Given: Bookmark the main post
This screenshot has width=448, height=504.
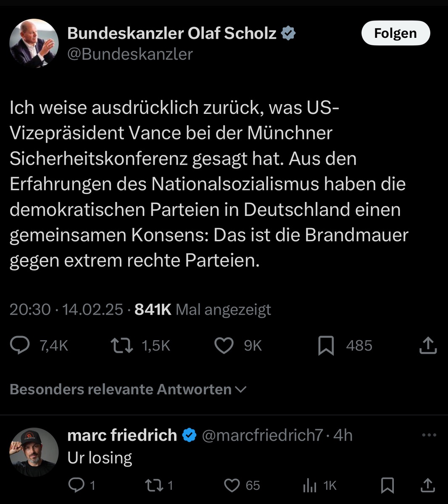Looking at the screenshot, I should coord(326,345).
